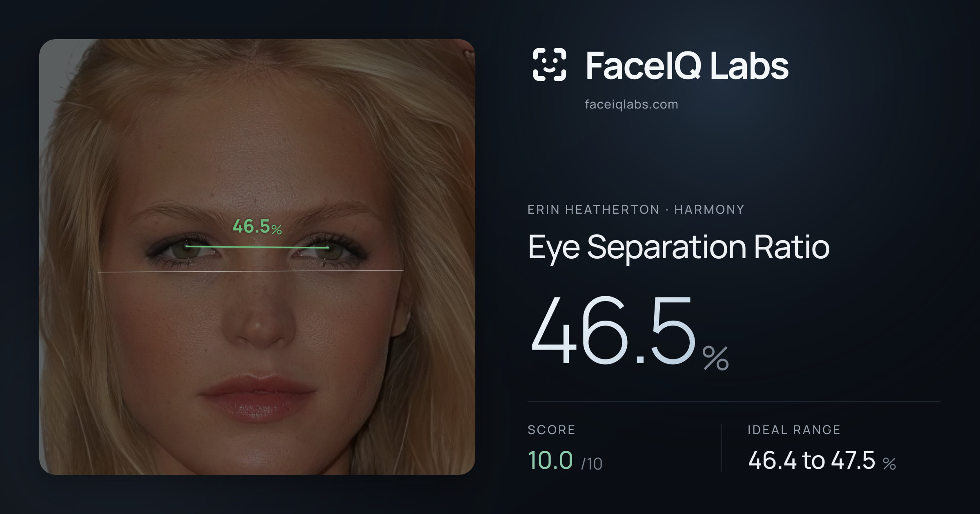Screen dimensions: 980x514
Task: Click the 10.0 /10 score value
Action: [x=565, y=461]
